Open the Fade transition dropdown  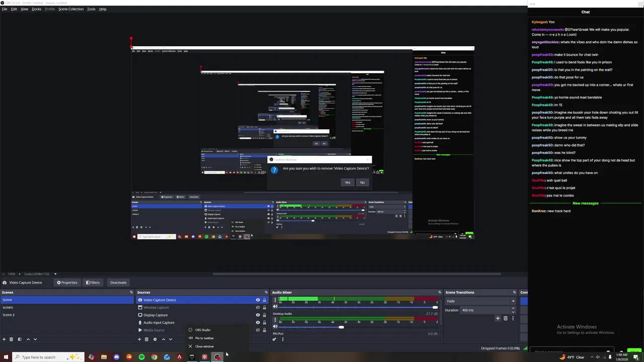click(x=480, y=301)
